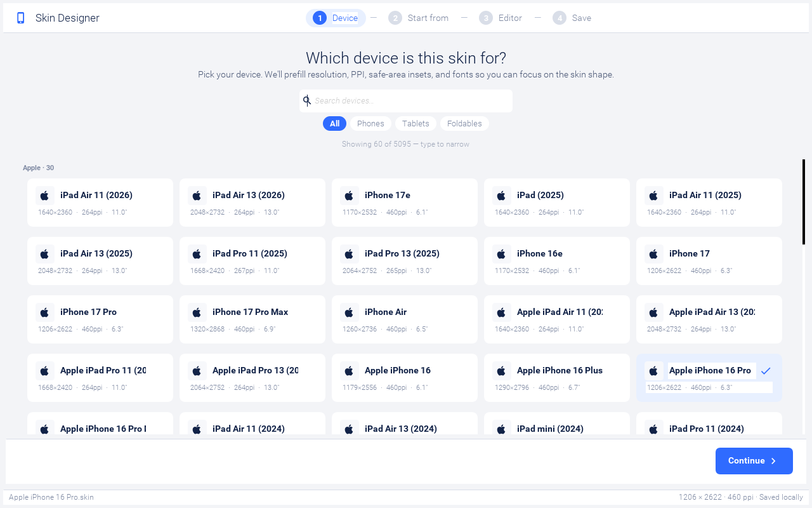The width and height of the screenshot is (812, 508).
Task: Choose the Apple iPad Air 13 device name
Action: 712,312
